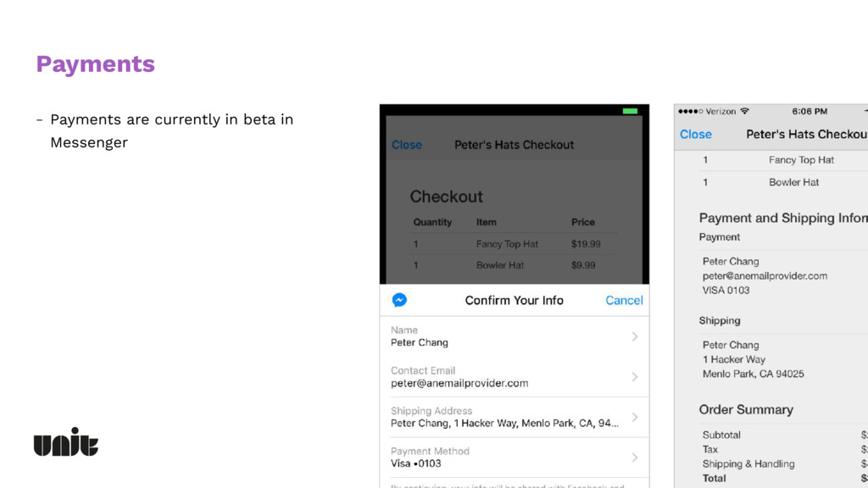Click the 'Confirm Your Info' title
Screen dimensions: 868x488
pyautogui.click(x=515, y=301)
